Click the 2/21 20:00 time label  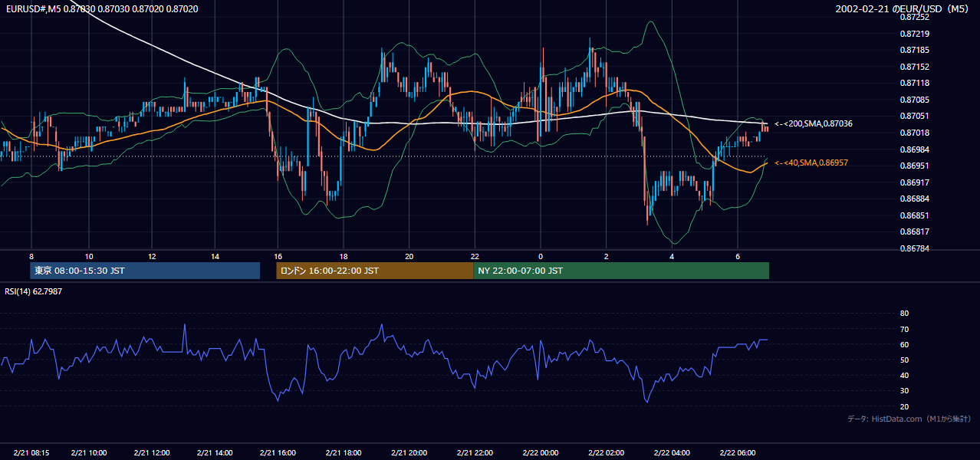click(x=409, y=452)
